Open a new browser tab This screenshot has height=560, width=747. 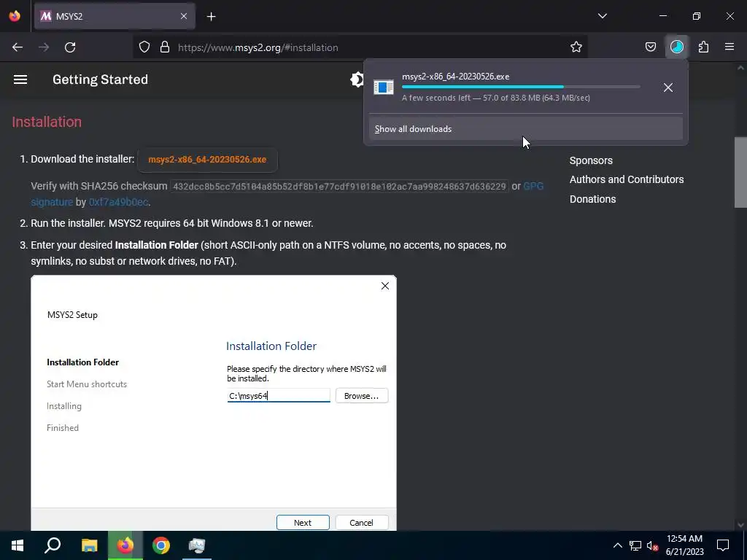click(x=211, y=17)
